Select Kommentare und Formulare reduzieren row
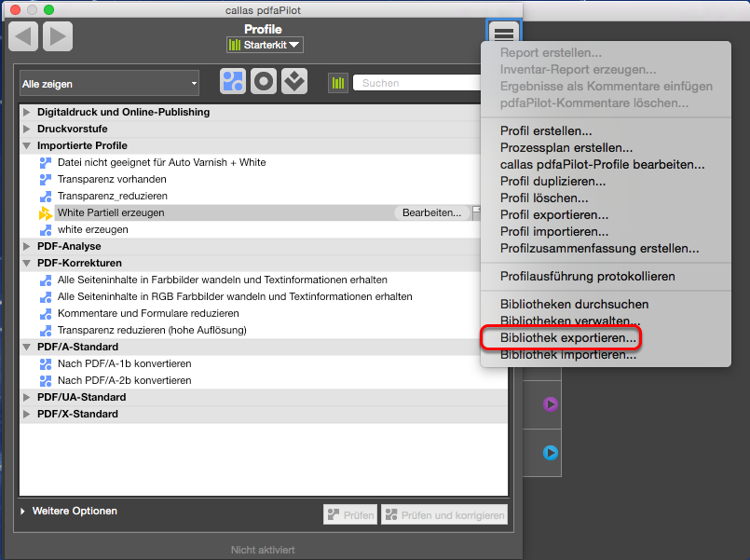 click(x=251, y=313)
